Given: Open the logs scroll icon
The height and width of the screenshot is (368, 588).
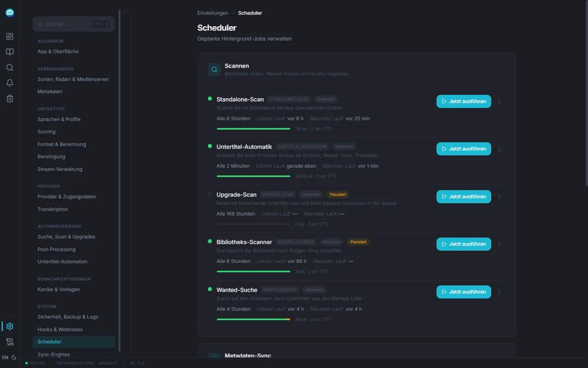Looking at the screenshot, I should pos(10,342).
